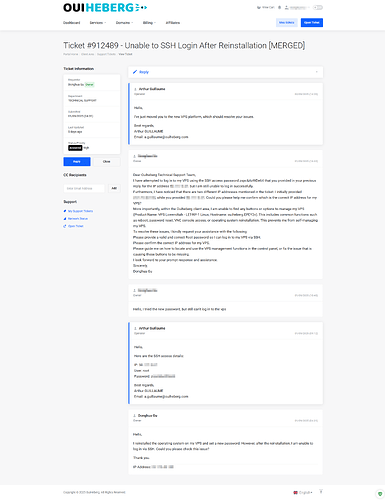Click the Ticket Information heading

pos(79,69)
